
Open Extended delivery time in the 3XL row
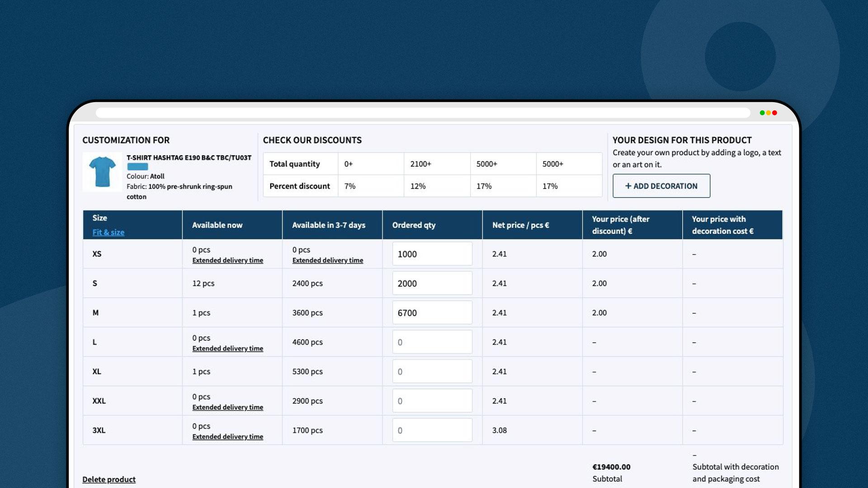[227, 436]
